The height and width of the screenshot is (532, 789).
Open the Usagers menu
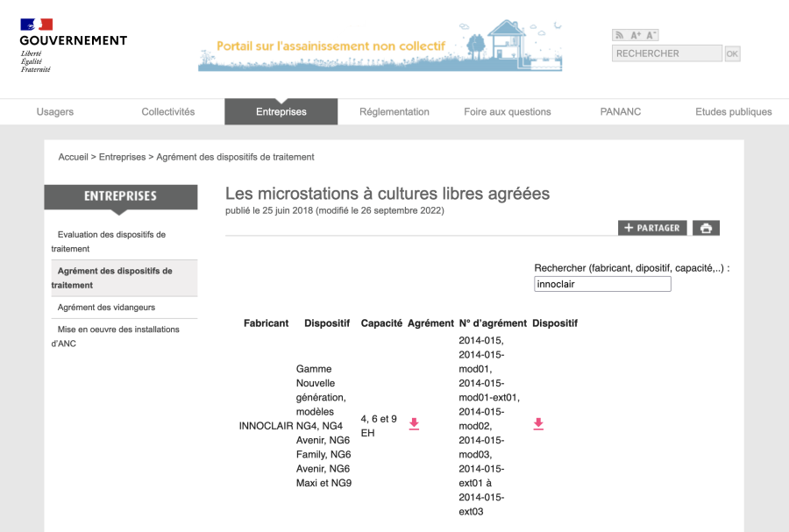coord(55,111)
